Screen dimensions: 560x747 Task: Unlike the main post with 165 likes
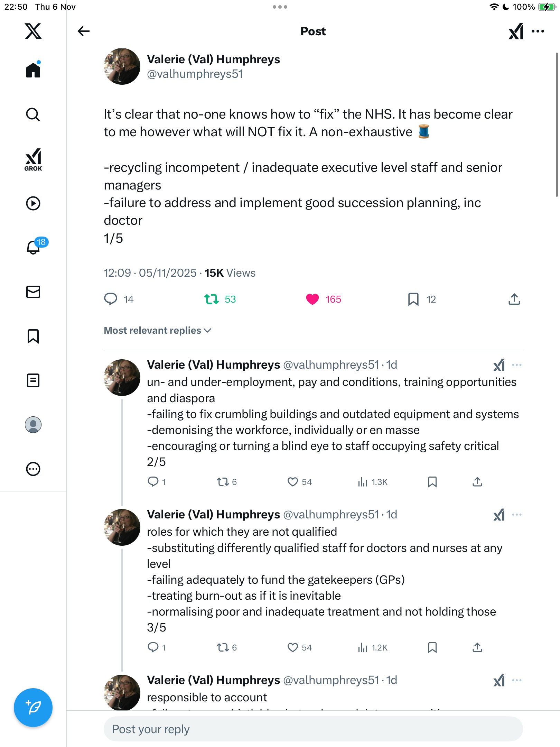[312, 299]
